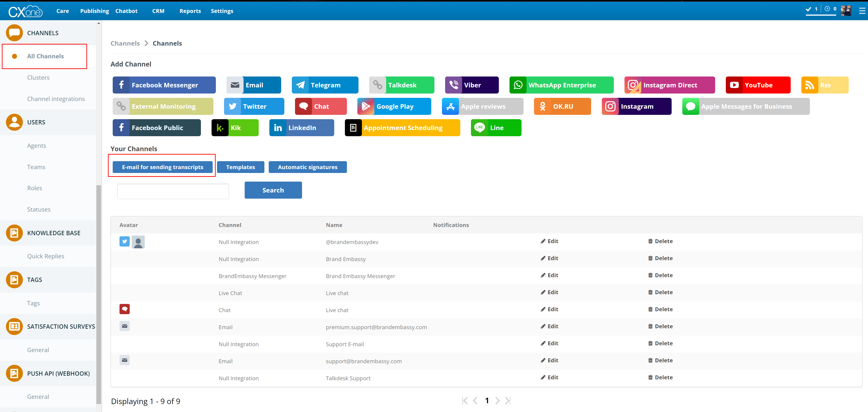Viewport: 868px width, 412px height.
Task: Add an External Monitoring channel
Action: click(163, 106)
